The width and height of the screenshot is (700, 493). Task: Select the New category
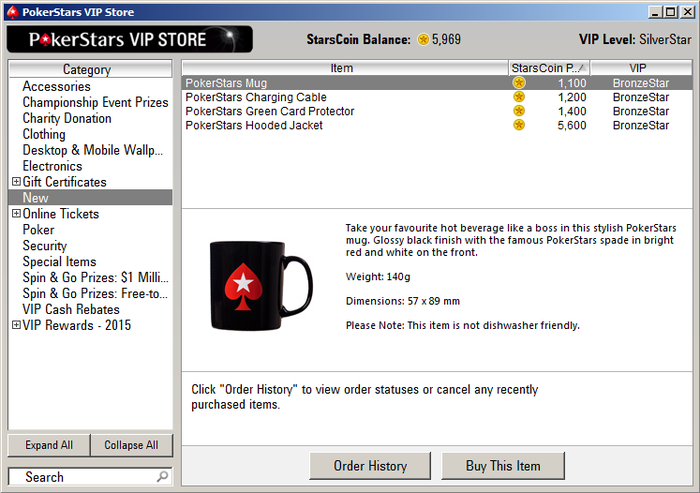[90, 198]
